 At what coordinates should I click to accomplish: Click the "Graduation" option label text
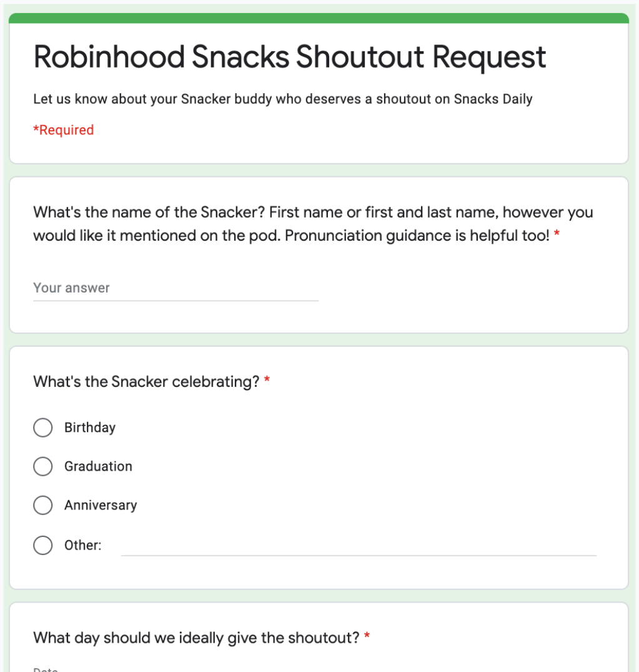point(98,466)
